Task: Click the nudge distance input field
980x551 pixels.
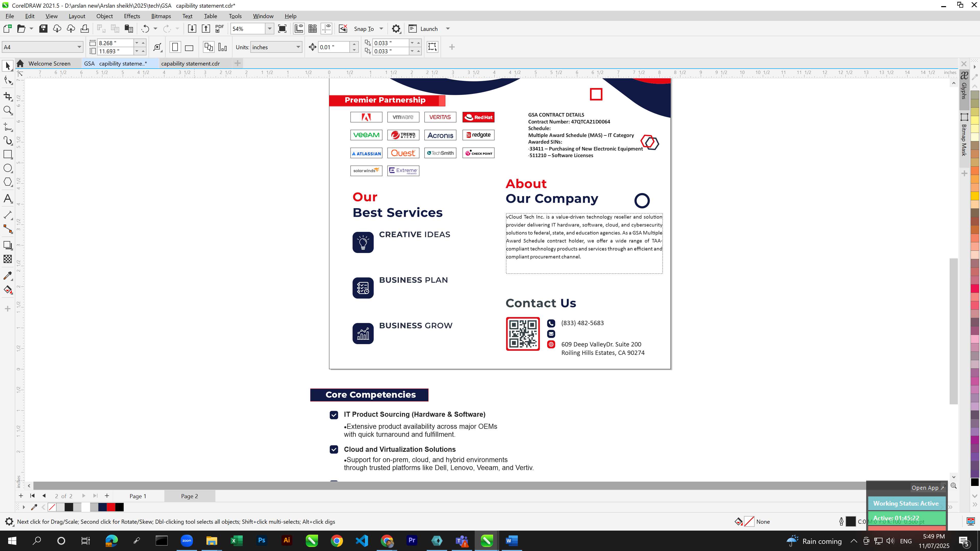Action: click(x=334, y=47)
